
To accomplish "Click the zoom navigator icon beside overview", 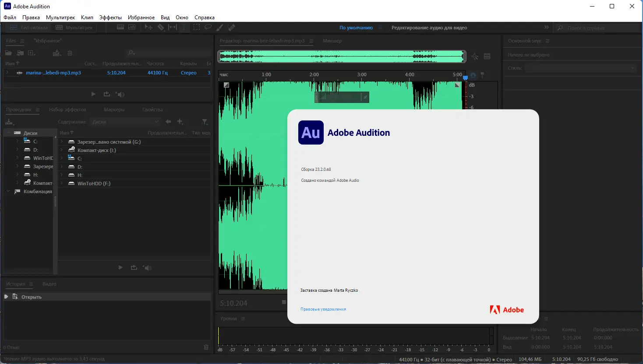I will [475, 57].
